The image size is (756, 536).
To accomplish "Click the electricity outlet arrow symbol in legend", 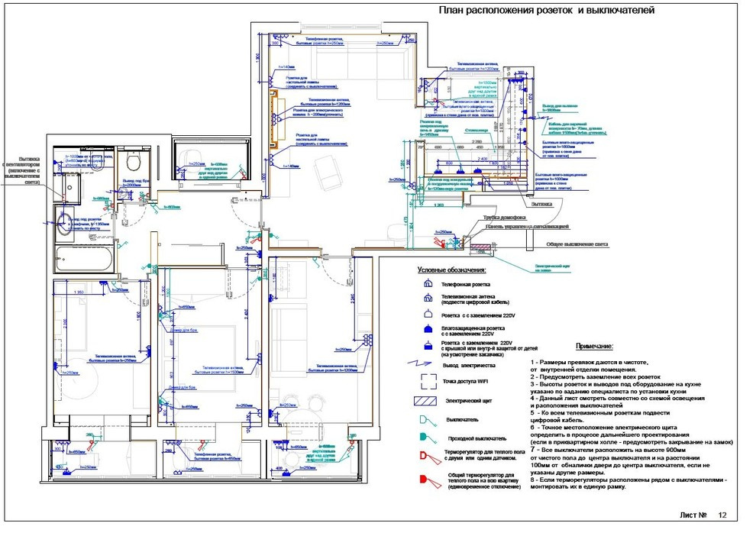I will [x=425, y=365].
